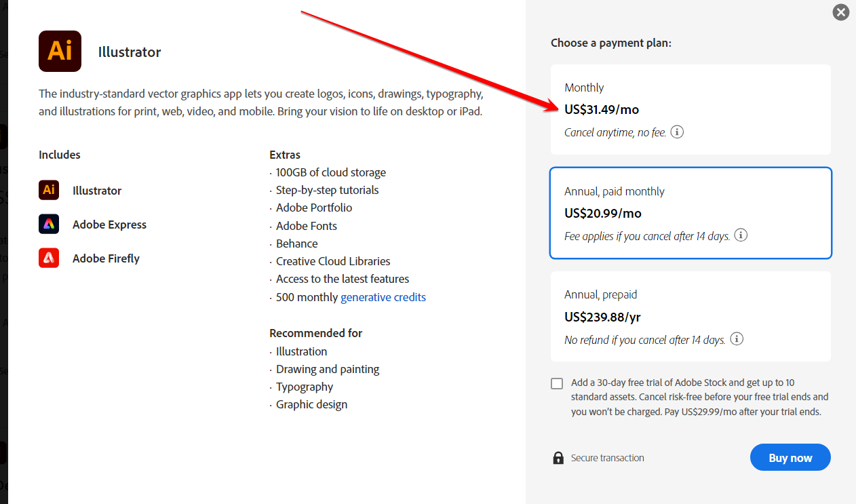Enable the 30-day Adobe Stock free trial checkbox
Screen dimensions: 856x504
click(x=557, y=383)
